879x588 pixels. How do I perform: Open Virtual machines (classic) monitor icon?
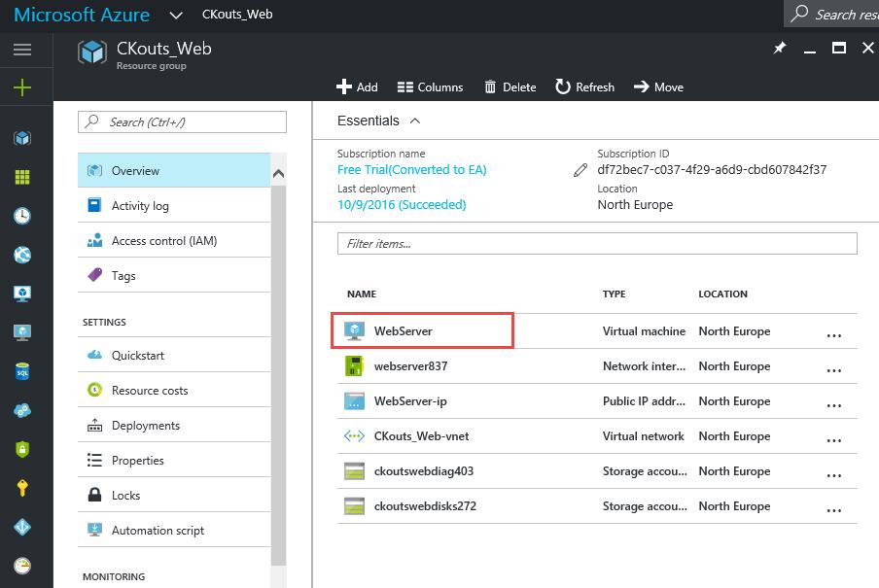(x=22, y=294)
